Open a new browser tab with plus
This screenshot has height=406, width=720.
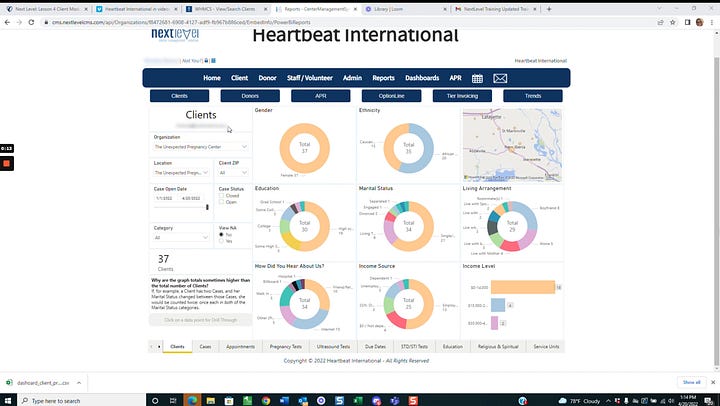549,9
